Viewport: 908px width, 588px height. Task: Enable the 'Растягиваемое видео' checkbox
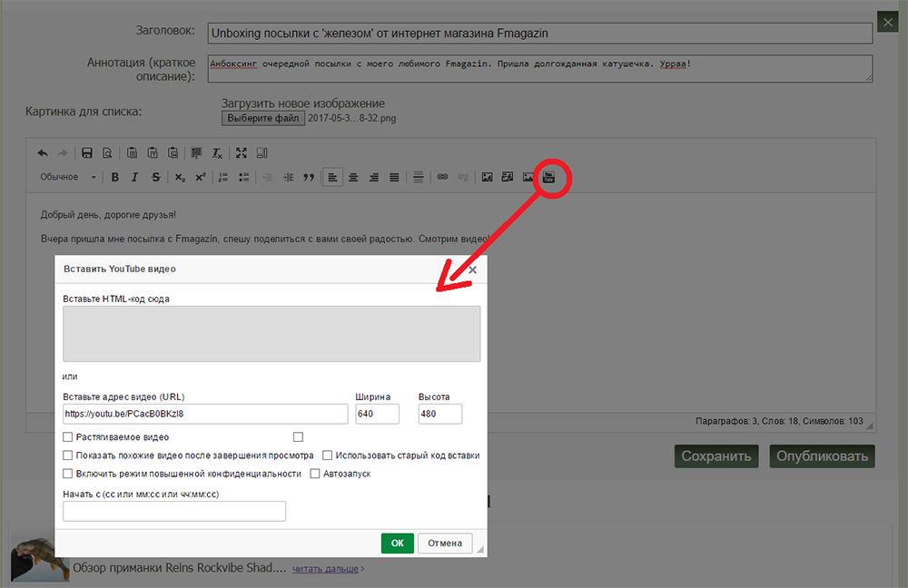(x=68, y=437)
